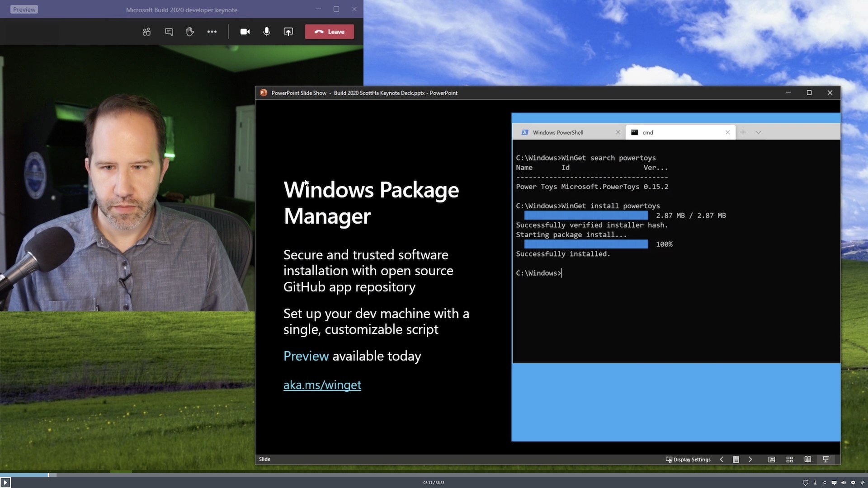
Task: Click the 03:11 / 56:55 time display
Action: click(434, 483)
